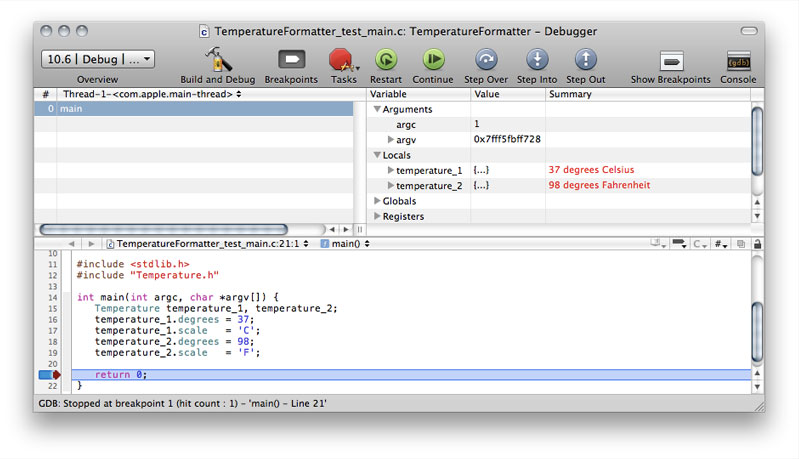
Task: Click the Breakpoints toolbar icon
Action: point(291,60)
